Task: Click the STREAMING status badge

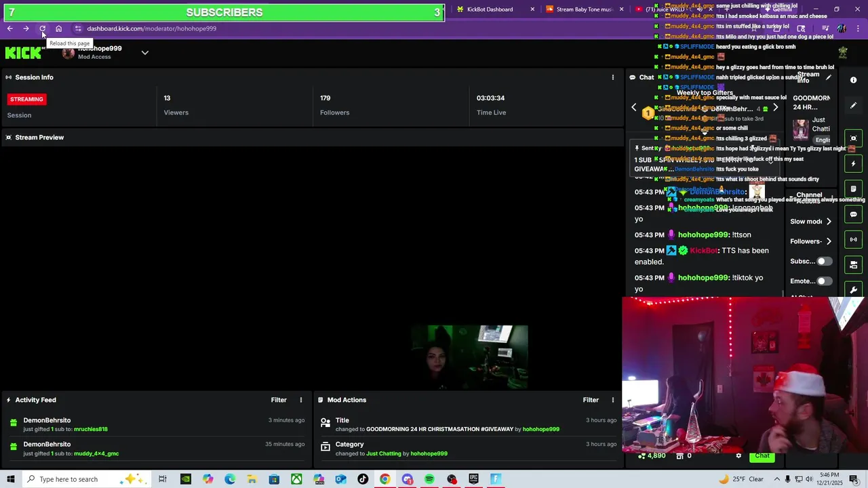Action: tap(26, 99)
